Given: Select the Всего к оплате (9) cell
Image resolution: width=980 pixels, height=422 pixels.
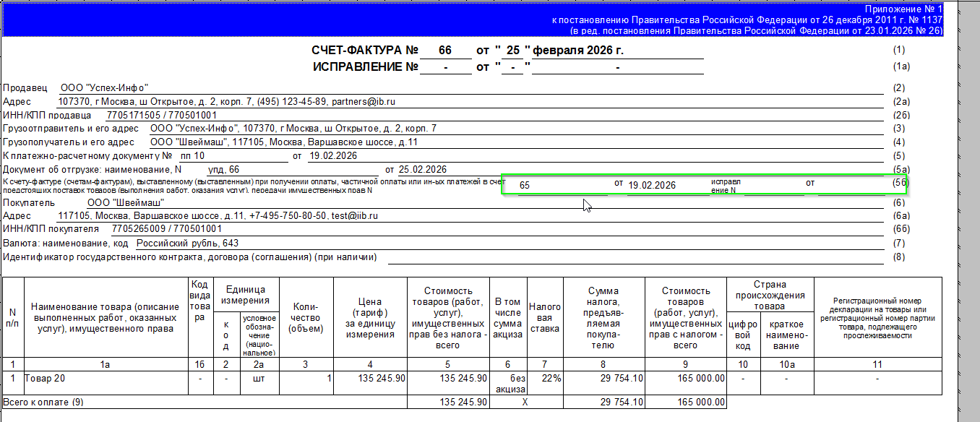Looking at the screenshot, I should 205,401.
